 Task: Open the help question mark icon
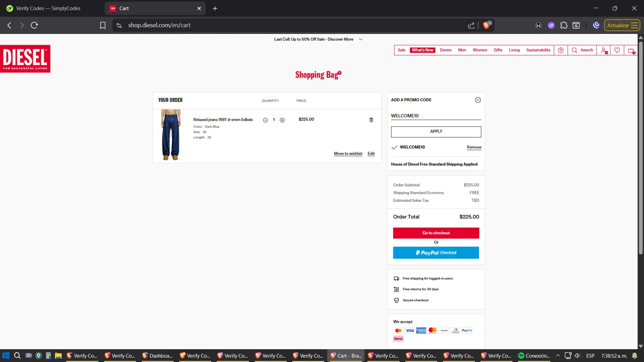click(561, 50)
